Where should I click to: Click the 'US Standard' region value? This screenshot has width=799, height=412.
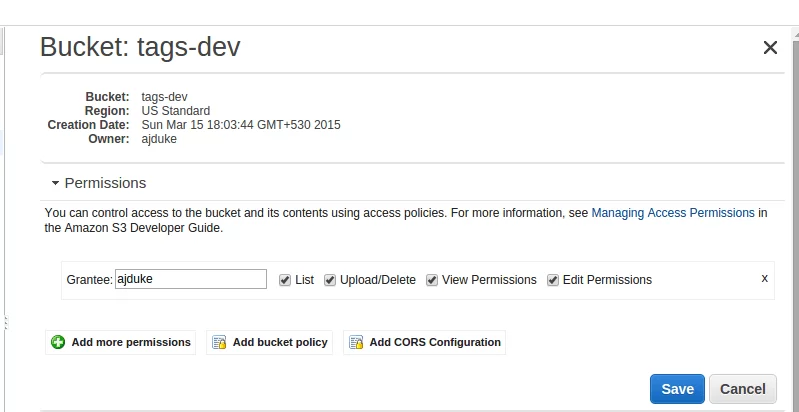176,111
